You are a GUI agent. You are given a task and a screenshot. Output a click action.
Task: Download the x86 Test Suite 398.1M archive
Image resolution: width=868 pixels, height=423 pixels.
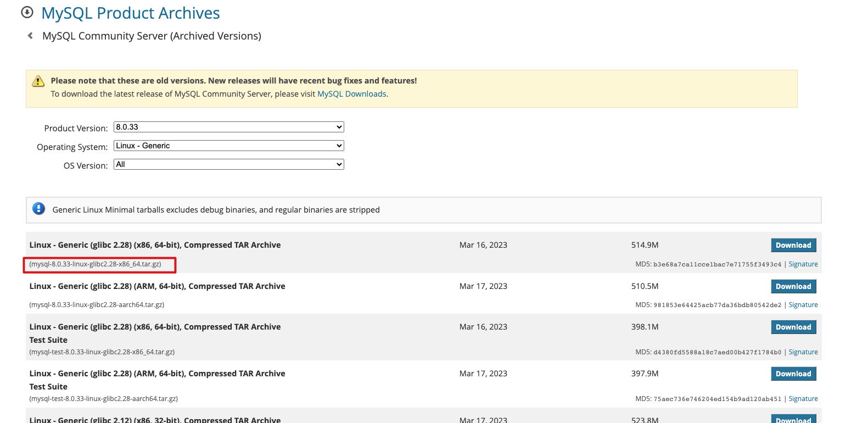click(x=793, y=327)
